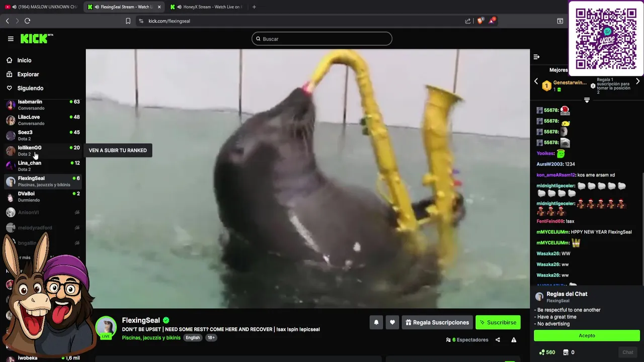Screen dimensions: 644x362
Task: Click the browser sidebar icon at the toolbar's right end
Action: coord(560,21)
